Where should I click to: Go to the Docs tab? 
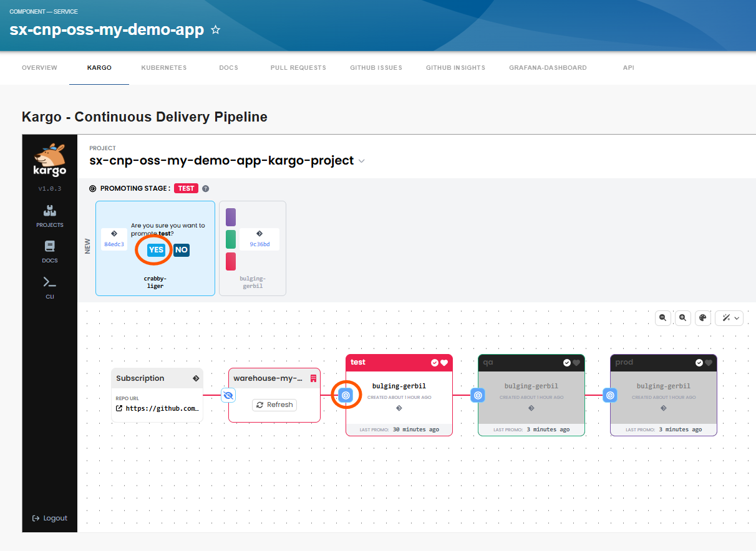229,67
